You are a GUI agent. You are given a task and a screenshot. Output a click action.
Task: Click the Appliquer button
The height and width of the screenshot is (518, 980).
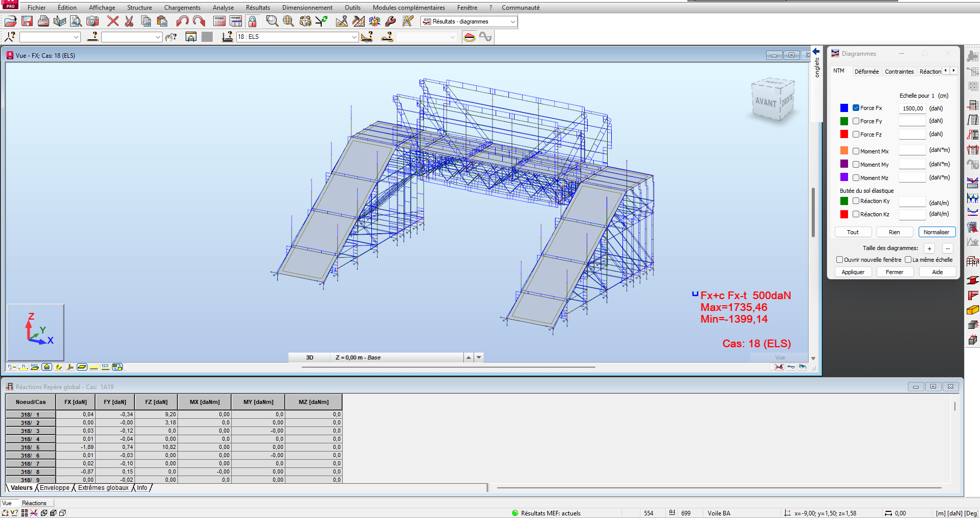tap(853, 272)
